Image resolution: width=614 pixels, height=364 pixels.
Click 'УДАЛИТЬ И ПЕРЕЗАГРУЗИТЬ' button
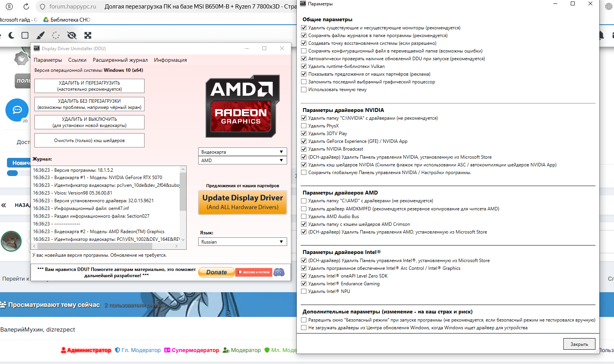[89, 86]
